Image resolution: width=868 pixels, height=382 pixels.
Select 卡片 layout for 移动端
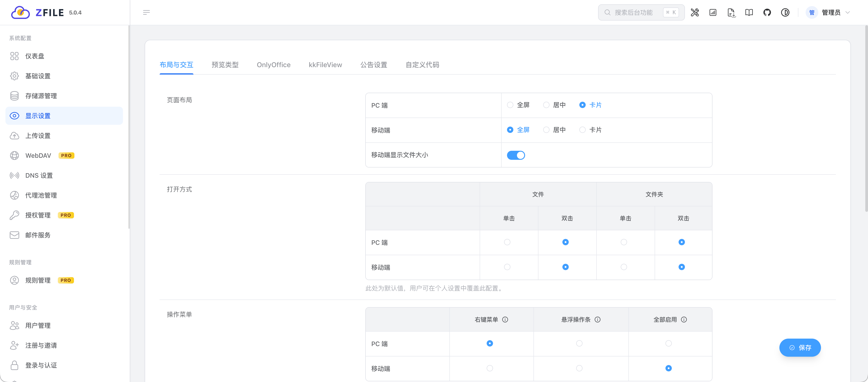[x=590, y=130]
